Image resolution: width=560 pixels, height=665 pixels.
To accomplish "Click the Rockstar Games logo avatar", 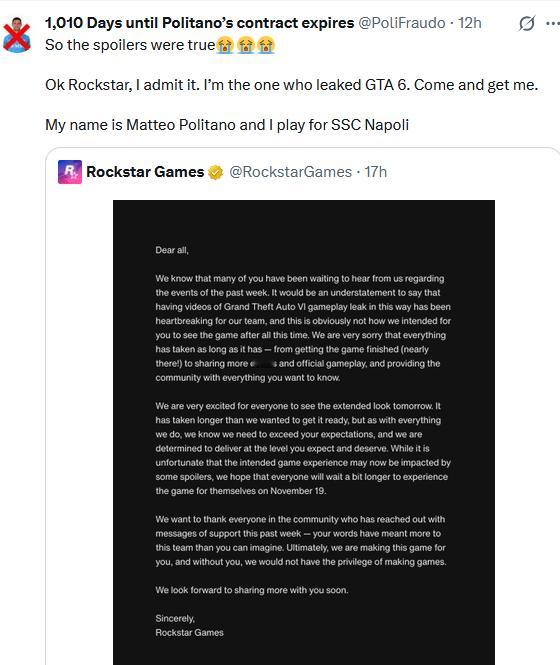I will (x=70, y=172).
